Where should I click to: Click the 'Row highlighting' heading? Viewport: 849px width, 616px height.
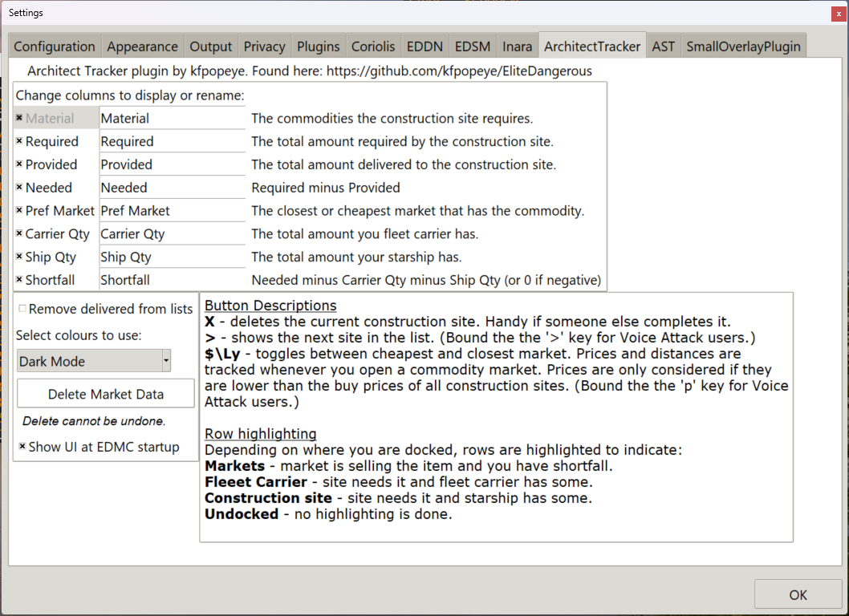point(261,434)
